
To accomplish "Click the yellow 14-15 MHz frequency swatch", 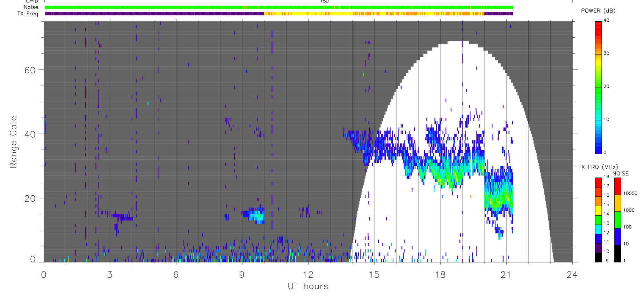I will pyautogui.click(x=599, y=211).
